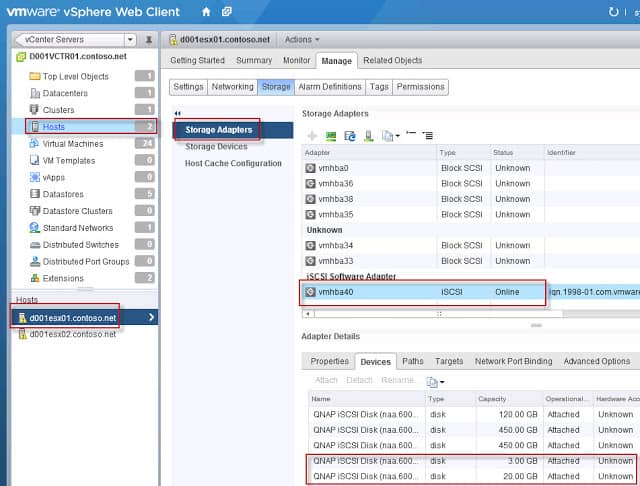The width and height of the screenshot is (640, 486).
Task: Open Datacenters in navigator
Action: (x=65, y=93)
